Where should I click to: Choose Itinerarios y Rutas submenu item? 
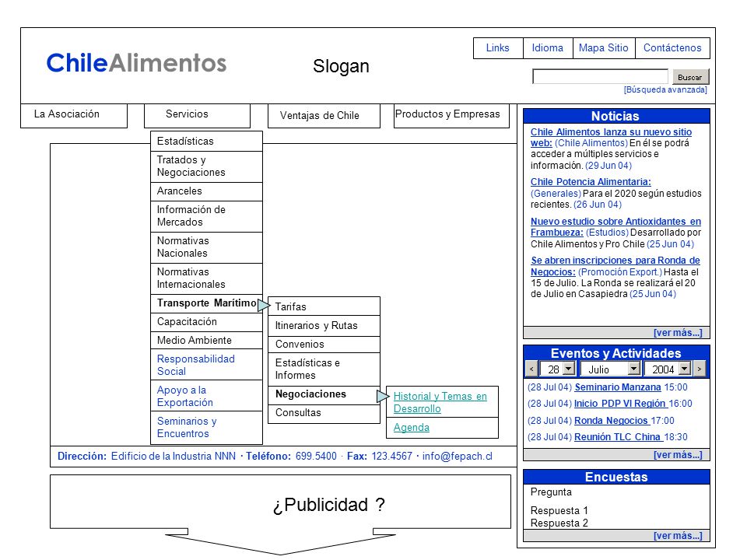(x=324, y=326)
